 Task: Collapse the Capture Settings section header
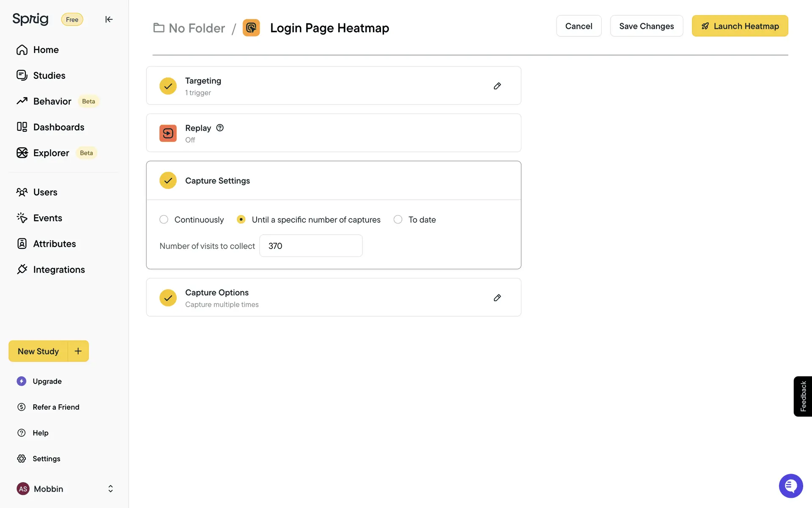click(333, 181)
